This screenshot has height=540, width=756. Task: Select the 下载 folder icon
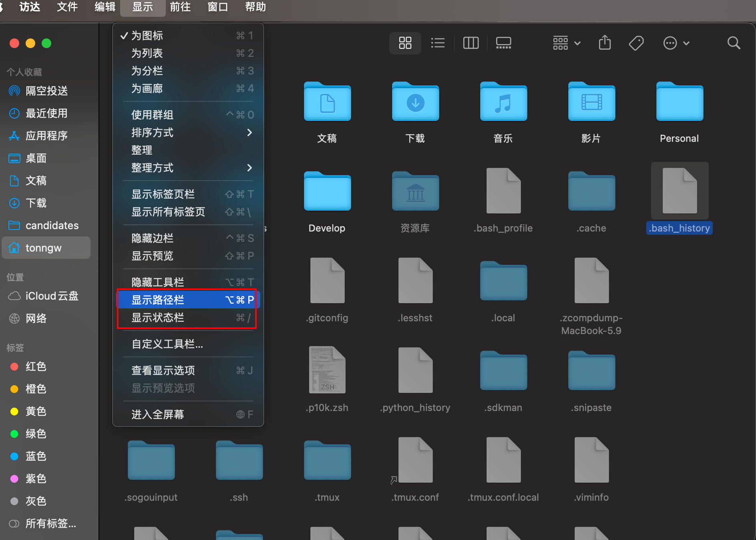tap(415, 102)
